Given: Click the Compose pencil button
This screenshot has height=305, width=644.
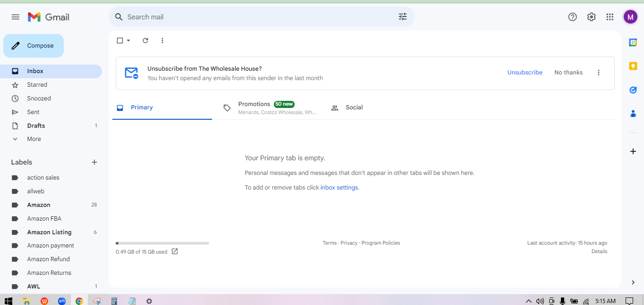Looking at the screenshot, I should 34,46.
